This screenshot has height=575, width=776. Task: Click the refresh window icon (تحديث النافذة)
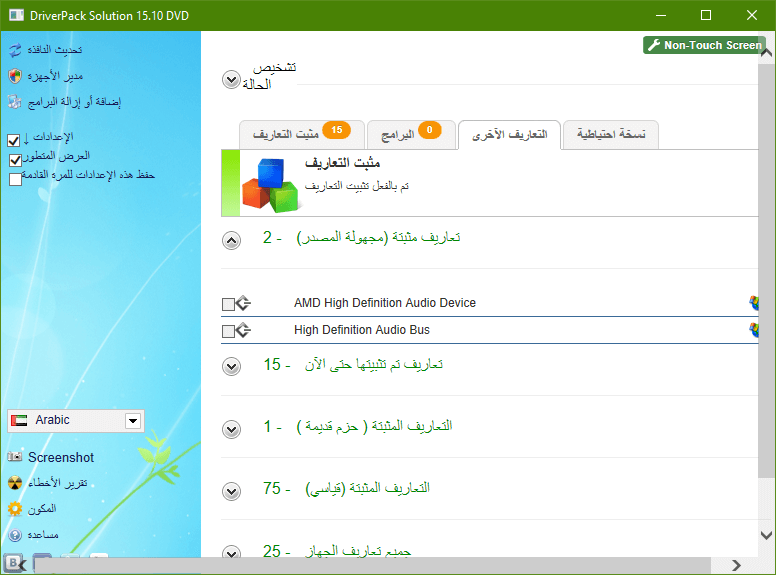point(15,49)
